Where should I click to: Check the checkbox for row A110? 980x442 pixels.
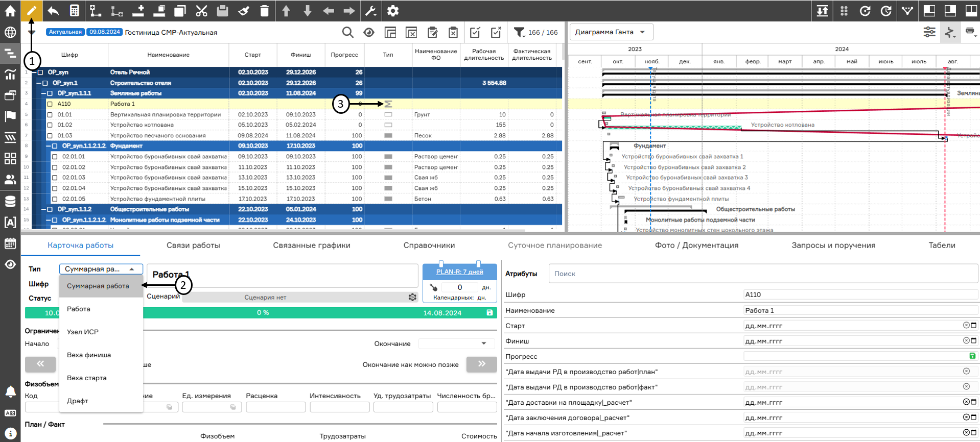pyautogui.click(x=50, y=104)
